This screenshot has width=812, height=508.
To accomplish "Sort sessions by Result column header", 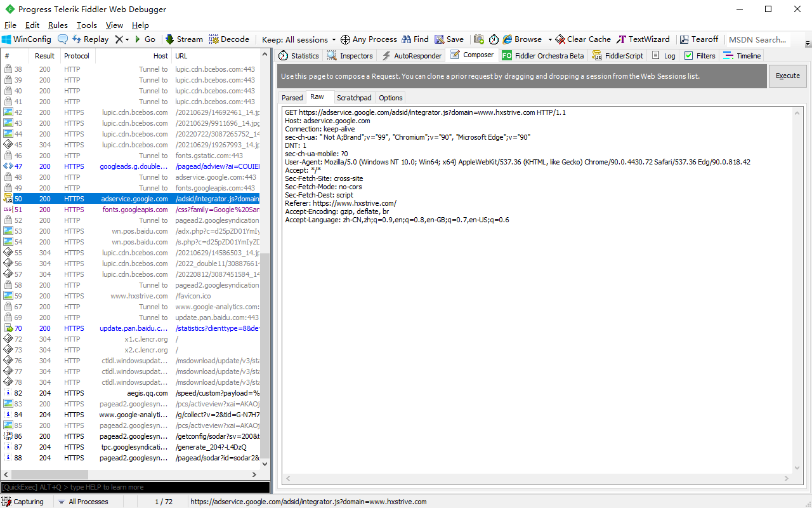I will click(x=44, y=56).
